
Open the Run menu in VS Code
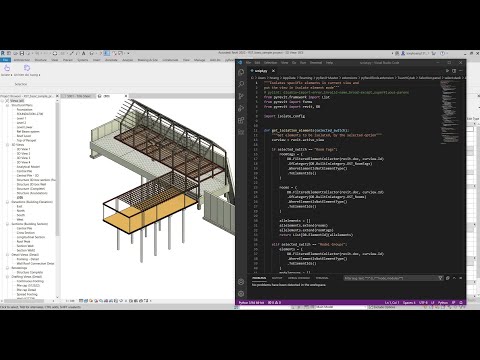pyautogui.click(x=303, y=63)
